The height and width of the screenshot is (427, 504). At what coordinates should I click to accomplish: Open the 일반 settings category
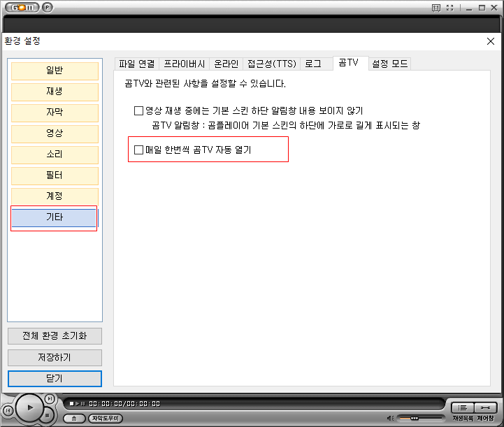[55, 71]
